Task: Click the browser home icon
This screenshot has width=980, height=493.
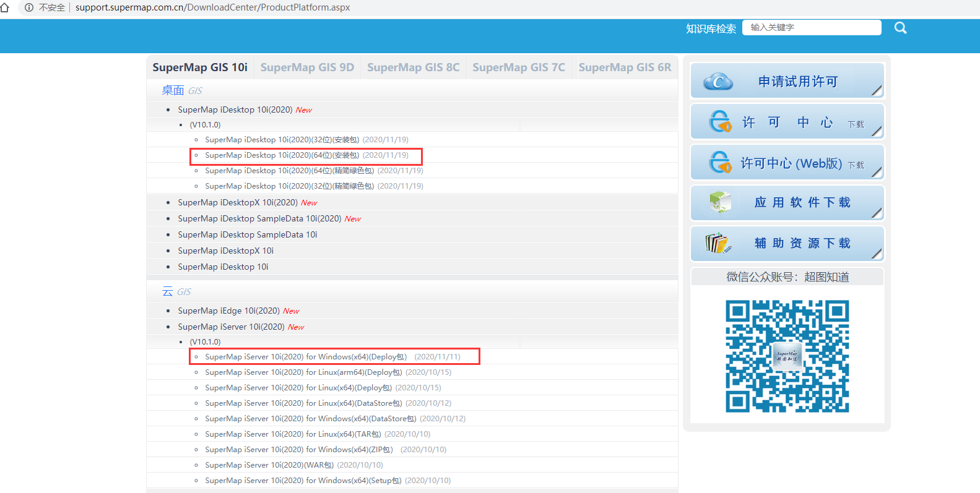Action: [x=5, y=7]
